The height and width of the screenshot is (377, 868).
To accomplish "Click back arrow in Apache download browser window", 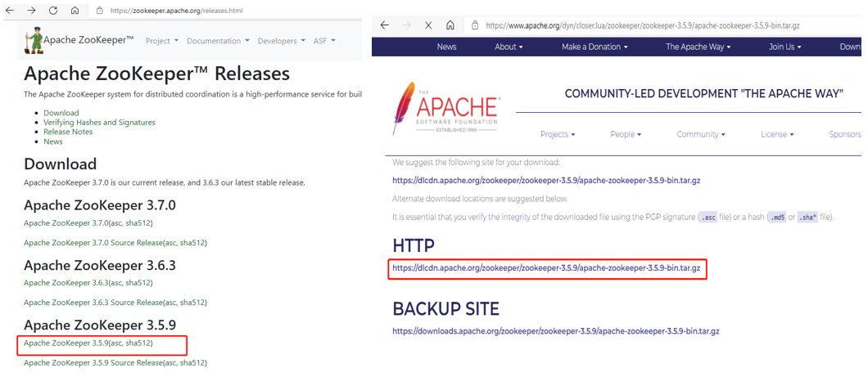I will tap(385, 25).
